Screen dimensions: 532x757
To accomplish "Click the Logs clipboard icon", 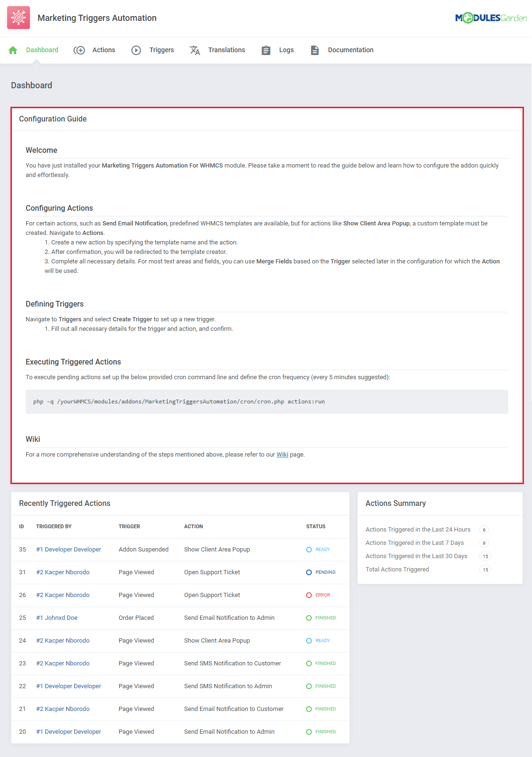I will pyautogui.click(x=266, y=50).
